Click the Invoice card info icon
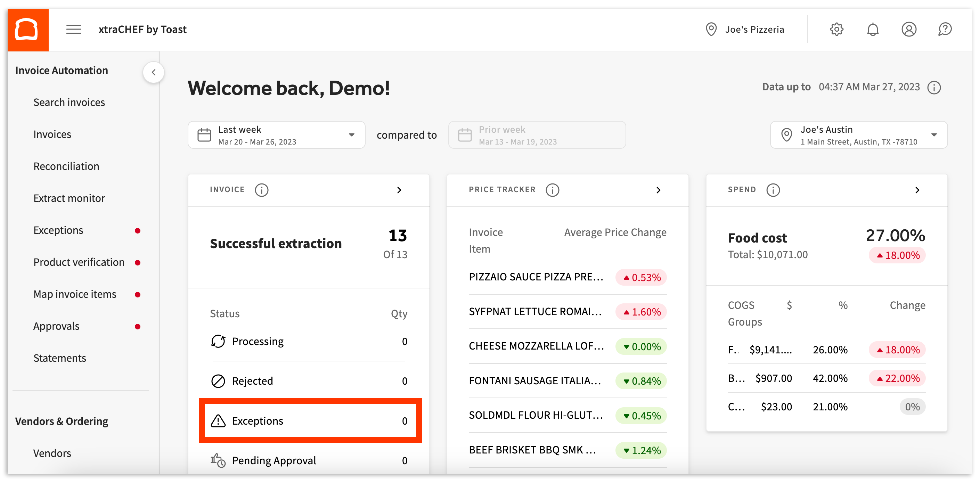The height and width of the screenshot is (483, 980). 262,190
